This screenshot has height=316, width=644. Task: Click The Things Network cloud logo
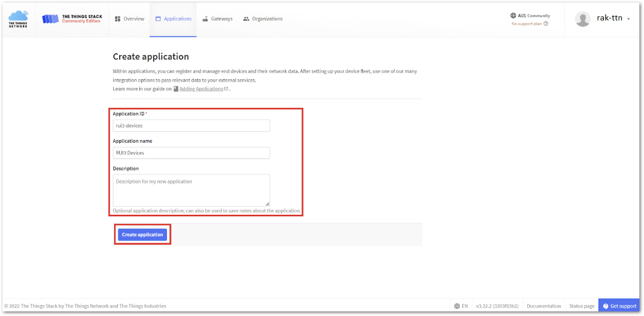[18, 19]
